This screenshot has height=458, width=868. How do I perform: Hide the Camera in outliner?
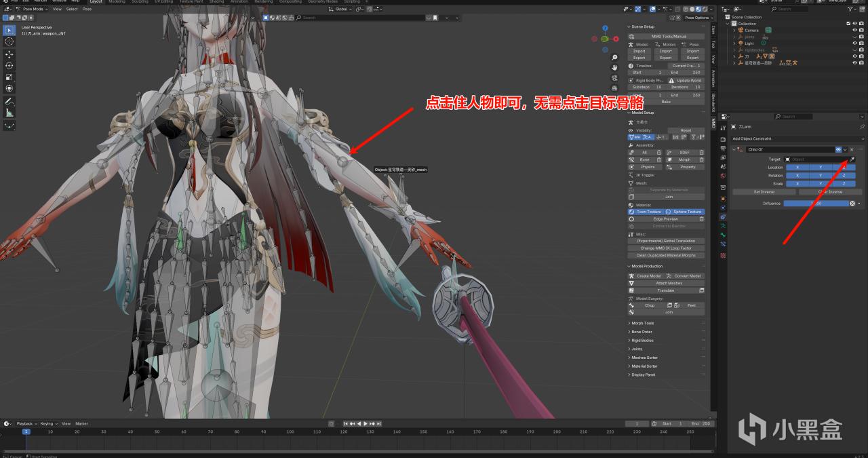[854, 30]
